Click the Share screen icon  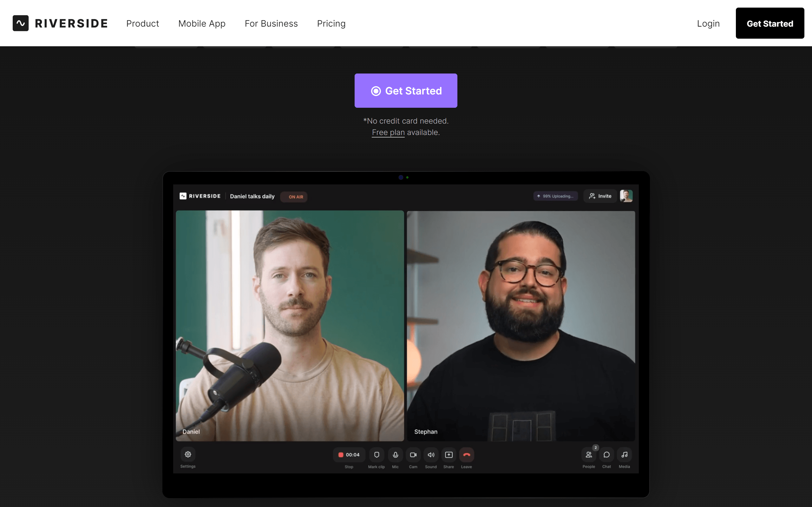coord(449,455)
